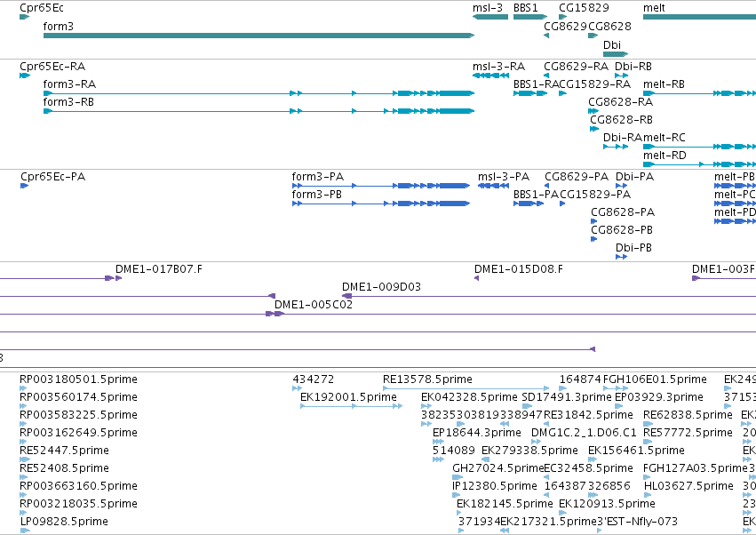Click the Dbi-PA protein label

[634, 177]
